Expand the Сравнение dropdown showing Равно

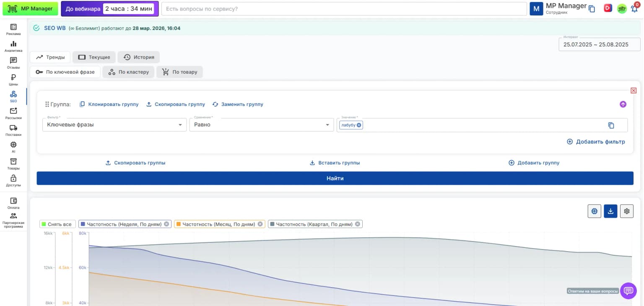coord(262,125)
